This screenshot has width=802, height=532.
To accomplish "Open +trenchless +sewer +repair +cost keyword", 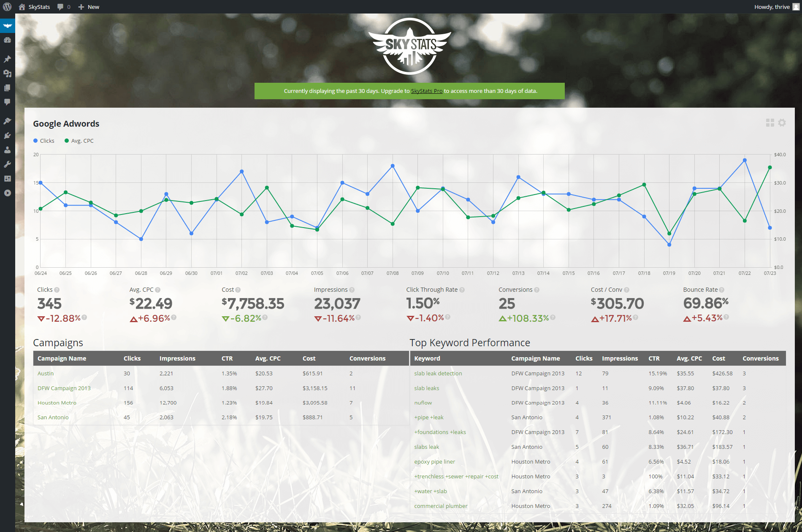I will 456,476.
